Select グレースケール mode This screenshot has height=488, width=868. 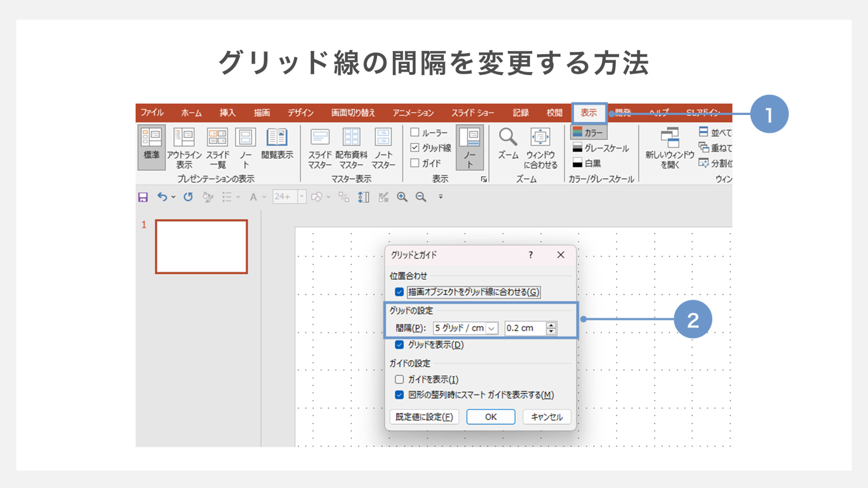pyautogui.click(x=601, y=148)
